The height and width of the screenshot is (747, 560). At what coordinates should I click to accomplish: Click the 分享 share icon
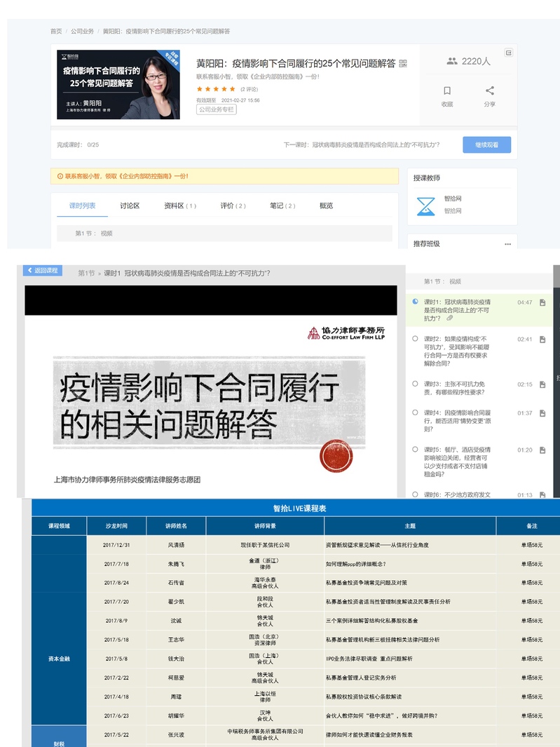pyautogui.click(x=489, y=90)
